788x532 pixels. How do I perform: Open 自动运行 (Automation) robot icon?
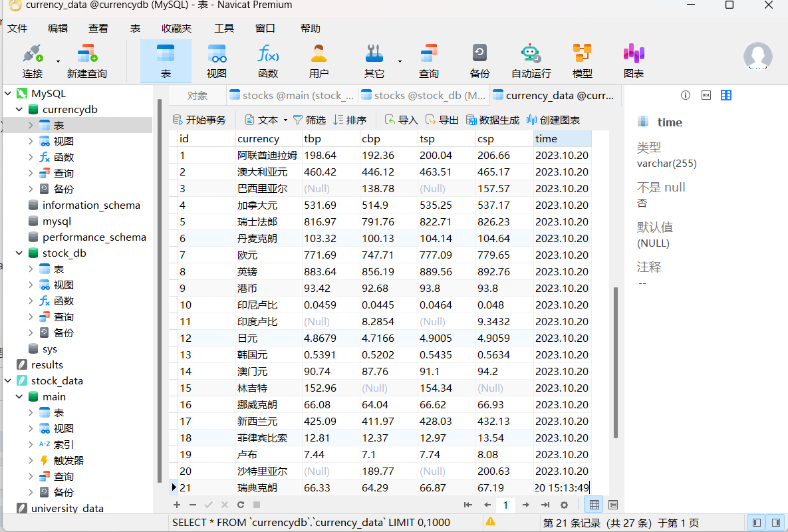coord(531,61)
